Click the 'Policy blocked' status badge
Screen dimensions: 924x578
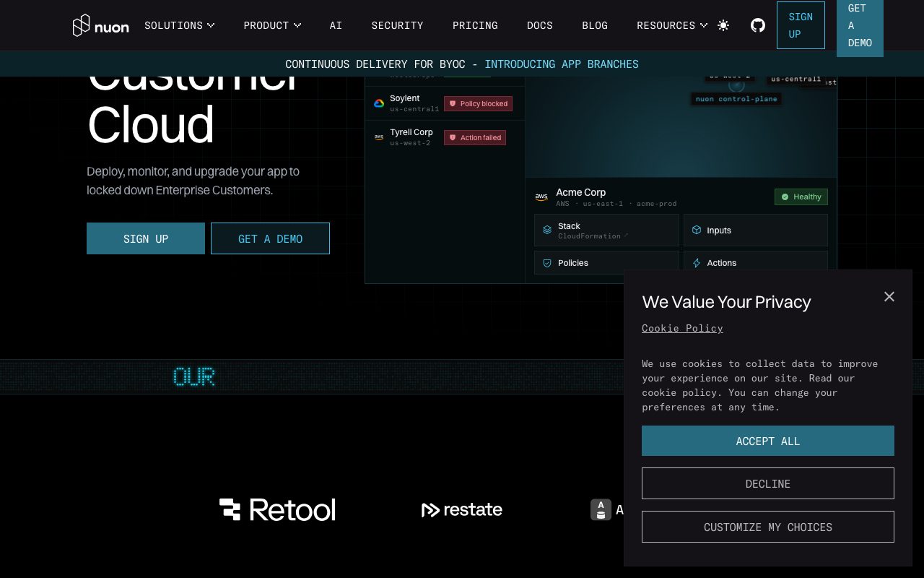(478, 103)
